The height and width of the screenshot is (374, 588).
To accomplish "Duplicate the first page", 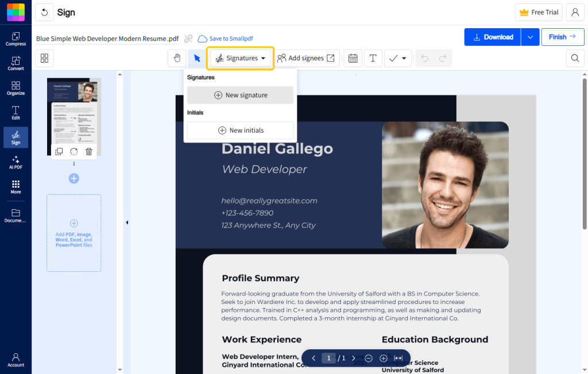I will point(59,151).
